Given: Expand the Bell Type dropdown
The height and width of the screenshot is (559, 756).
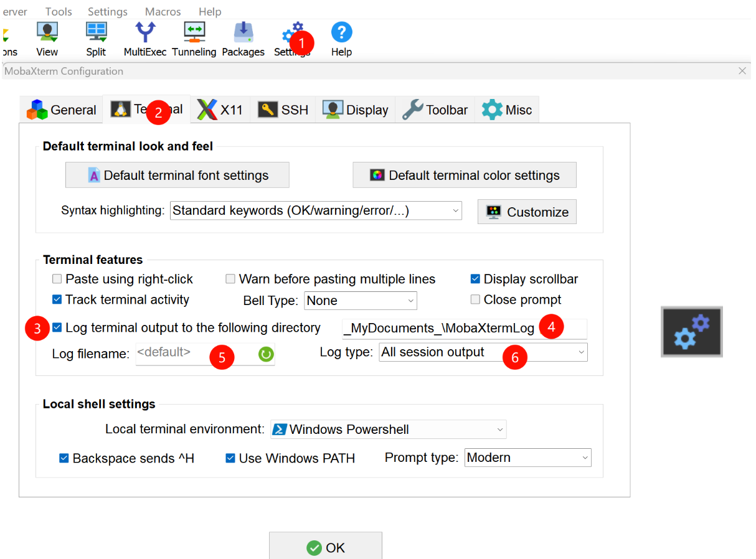Looking at the screenshot, I should tap(361, 301).
